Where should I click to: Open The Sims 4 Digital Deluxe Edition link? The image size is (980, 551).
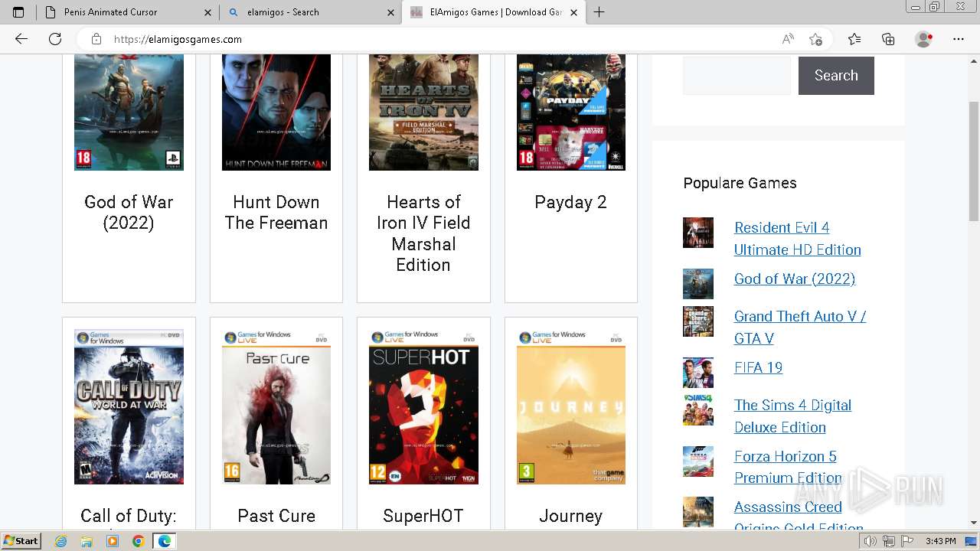click(x=792, y=416)
